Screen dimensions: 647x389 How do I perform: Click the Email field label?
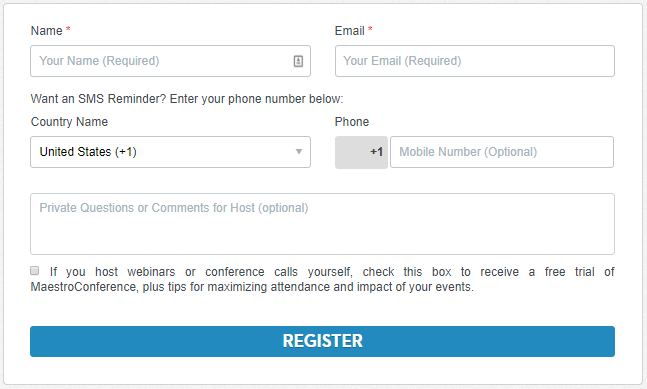[x=349, y=31]
